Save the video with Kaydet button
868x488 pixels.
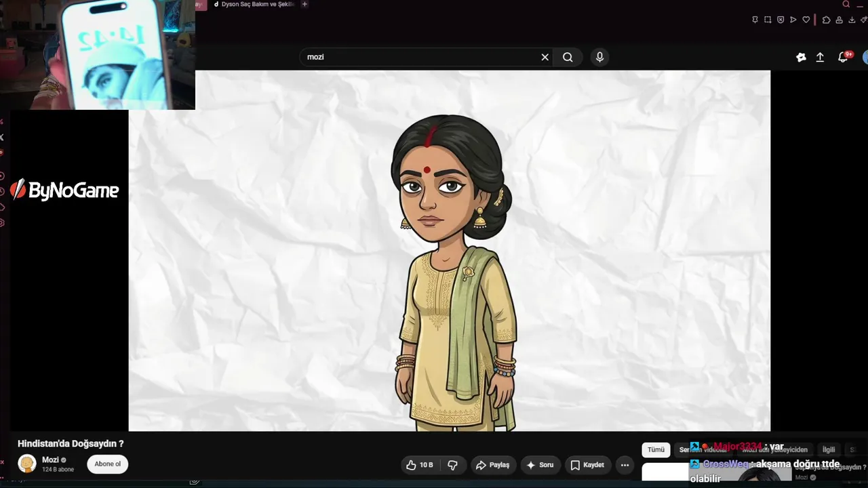click(x=587, y=465)
